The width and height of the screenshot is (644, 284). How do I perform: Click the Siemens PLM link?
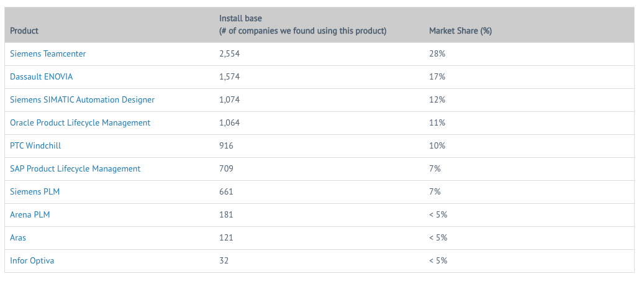coord(35,192)
